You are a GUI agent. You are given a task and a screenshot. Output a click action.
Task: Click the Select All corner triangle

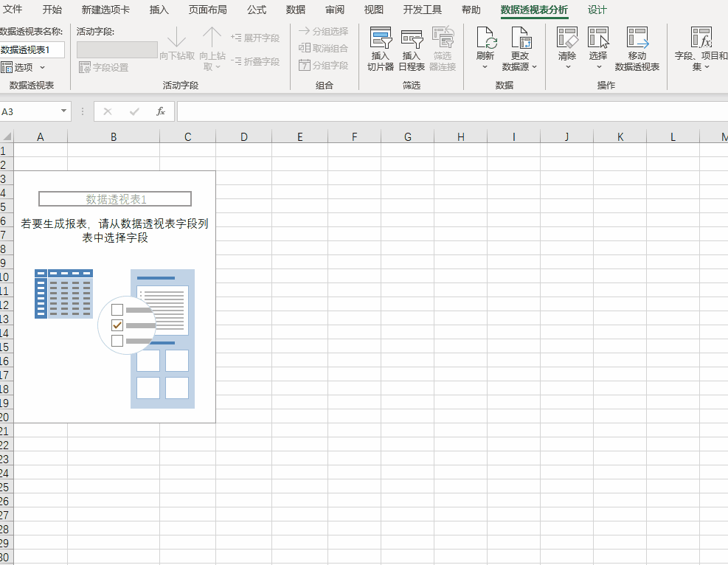coord(7,136)
